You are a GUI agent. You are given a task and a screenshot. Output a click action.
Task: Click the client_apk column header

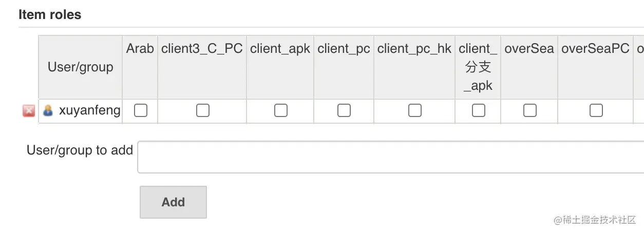280,49
